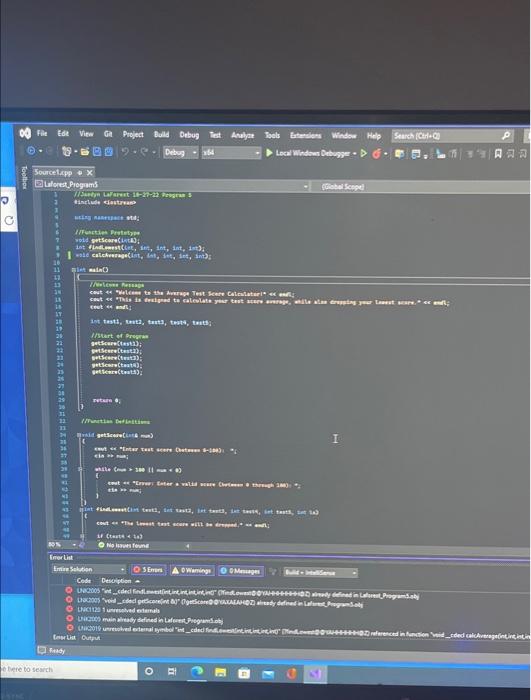Open the Debug menu
This screenshot has height=700, width=531.
(x=189, y=134)
